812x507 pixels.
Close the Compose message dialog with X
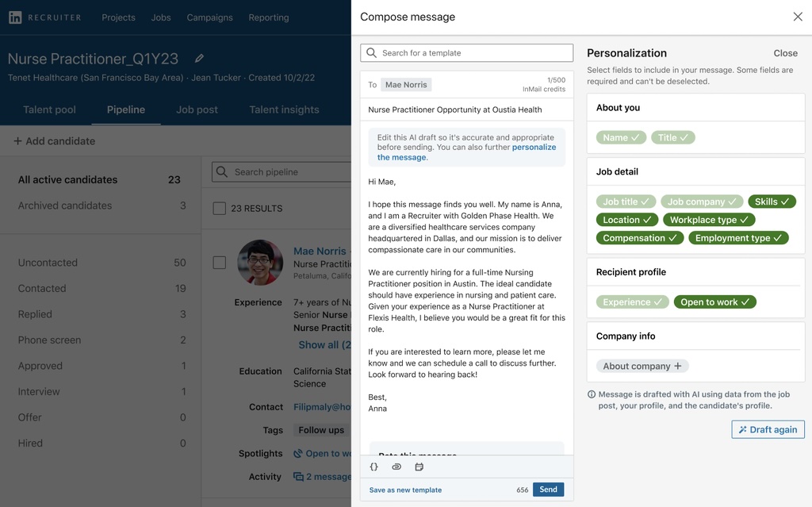pos(798,17)
